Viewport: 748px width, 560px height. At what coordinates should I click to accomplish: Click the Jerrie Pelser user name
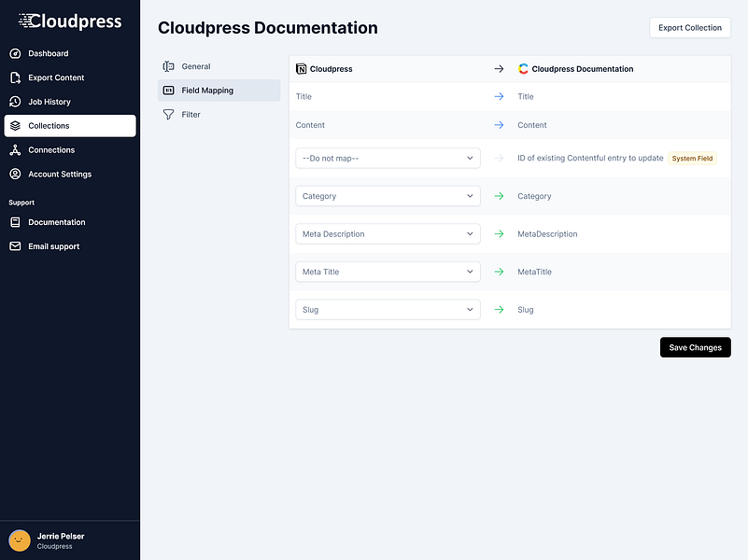click(61, 536)
